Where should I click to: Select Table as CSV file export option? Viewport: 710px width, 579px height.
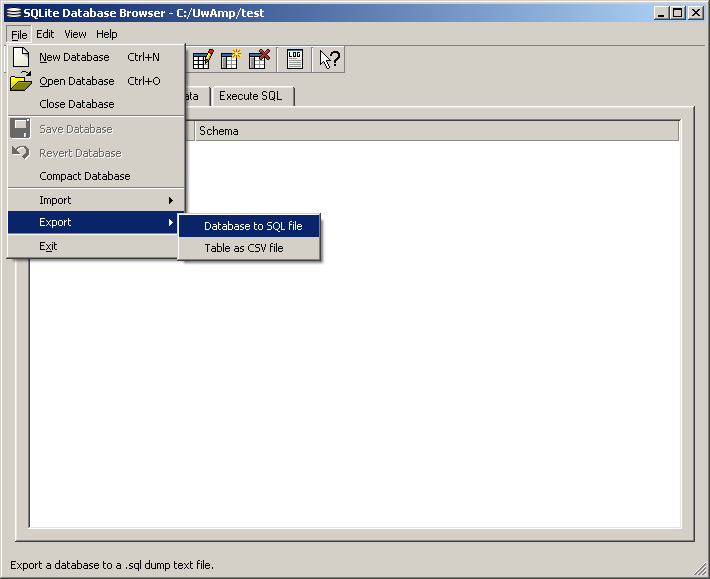coord(249,248)
